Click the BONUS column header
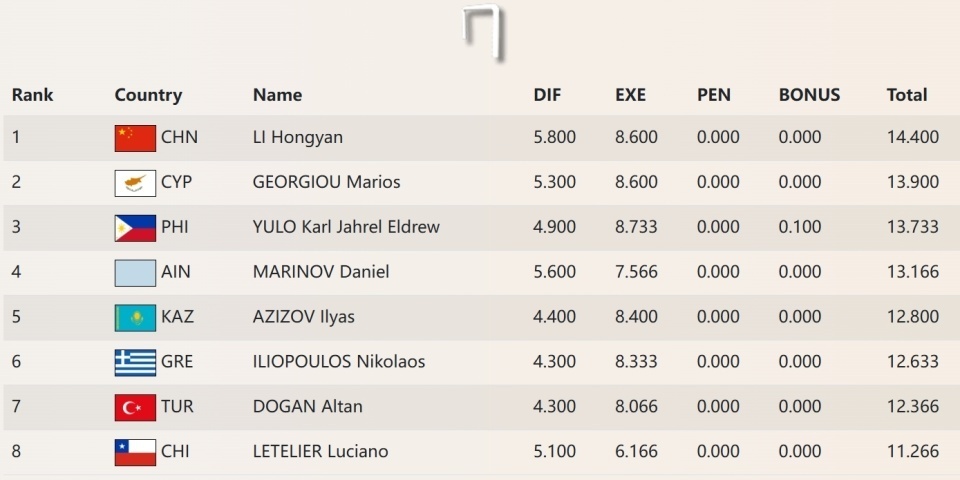This screenshot has height=480, width=960. coord(809,95)
